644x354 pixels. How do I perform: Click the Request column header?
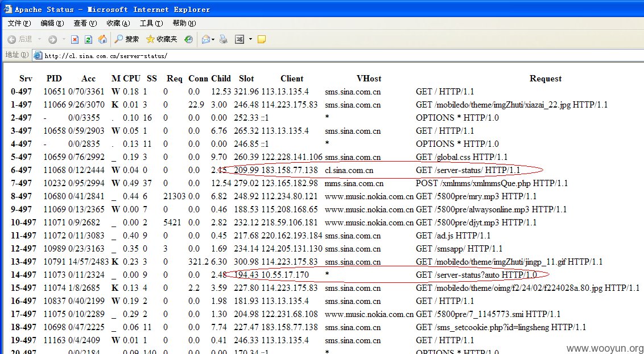546,79
